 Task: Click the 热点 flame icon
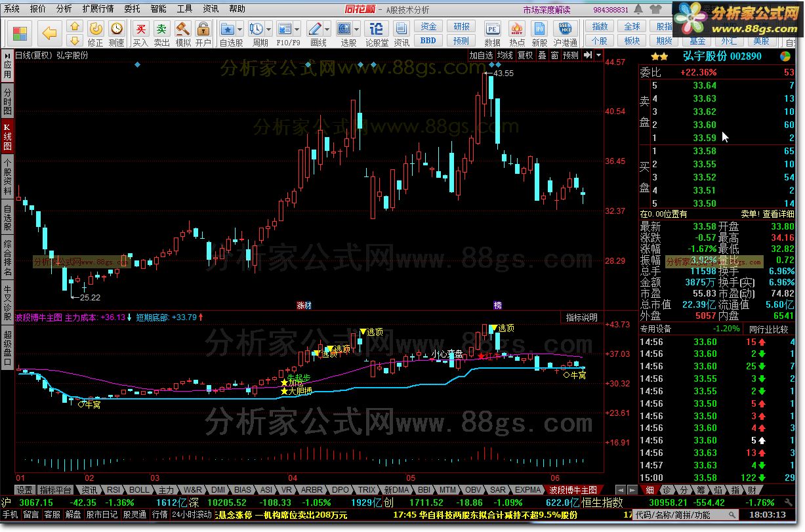click(517, 33)
